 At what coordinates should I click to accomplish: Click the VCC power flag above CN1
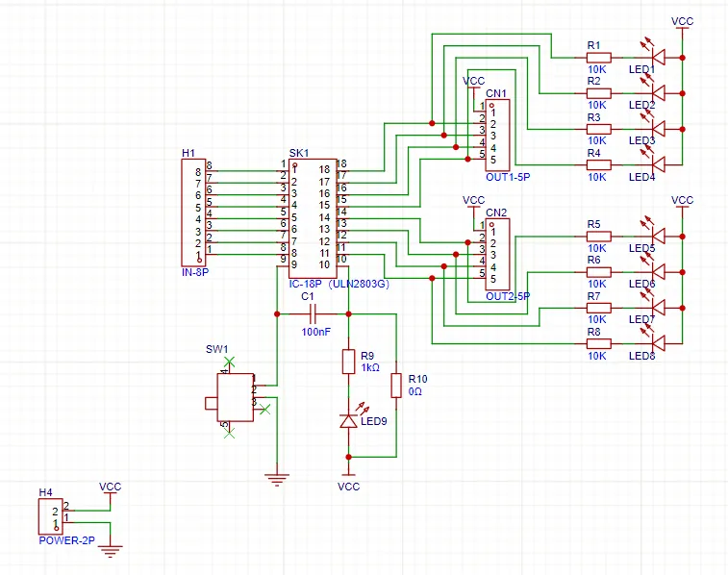click(x=473, y=84)
